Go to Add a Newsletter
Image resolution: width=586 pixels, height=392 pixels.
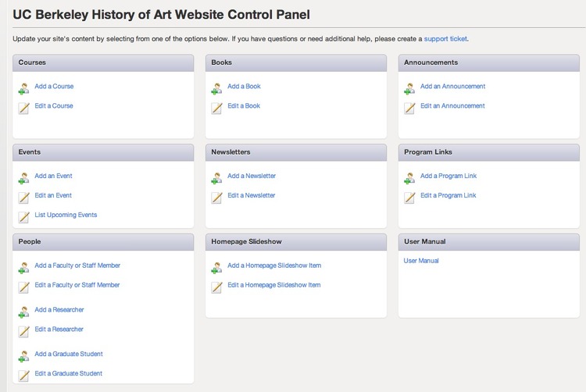[252, 176]
